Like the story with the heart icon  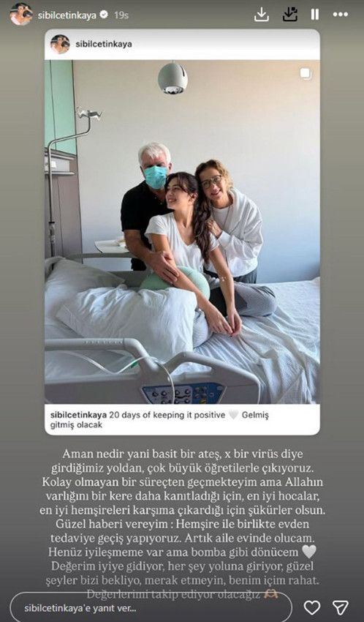click(x=312, y=607)
